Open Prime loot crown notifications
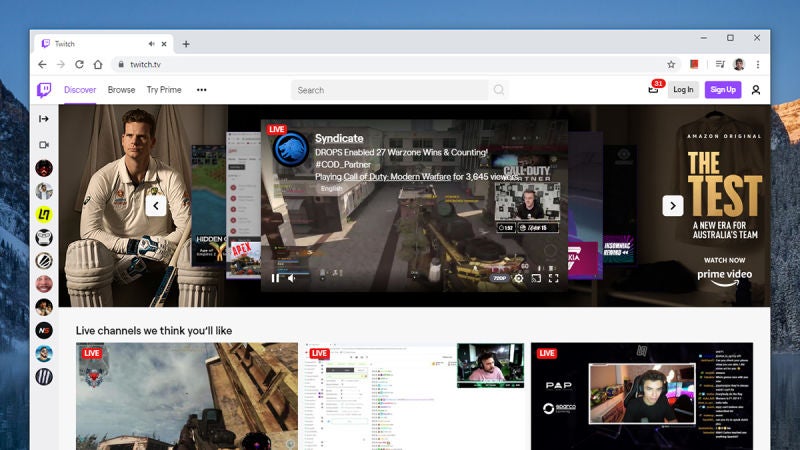The image size is (800, 450). 653,90
